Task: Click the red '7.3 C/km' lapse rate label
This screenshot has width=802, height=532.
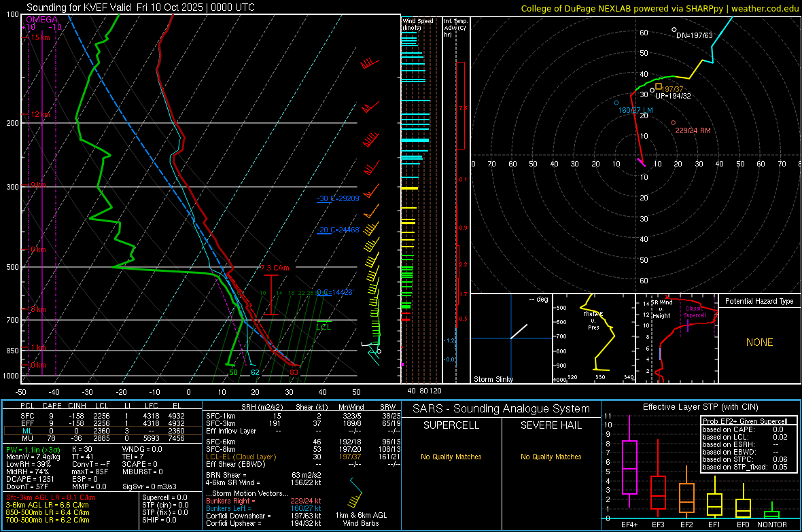Action: coord(275,268)
